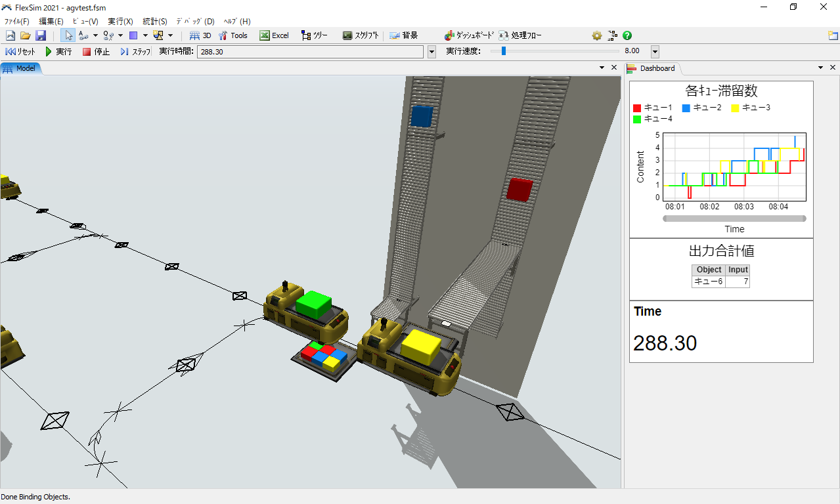840x504 pixels.
Task: Click the open file folder icon
Action: tap(26, 35)
